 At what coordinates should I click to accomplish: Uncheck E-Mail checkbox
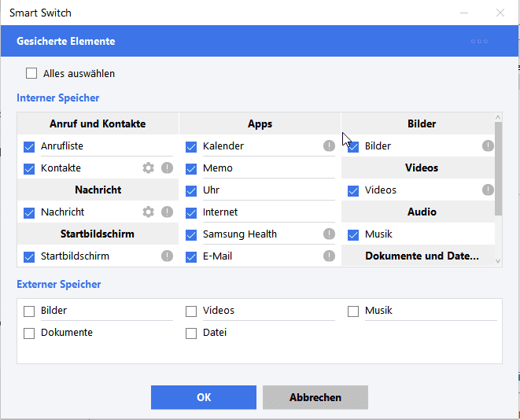191,257
